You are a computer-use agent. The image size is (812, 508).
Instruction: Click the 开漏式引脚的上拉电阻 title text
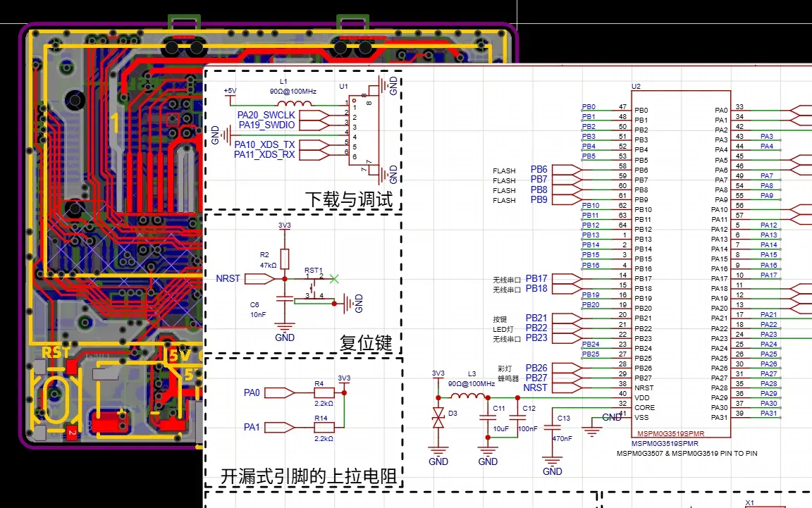tap(309, 476)
